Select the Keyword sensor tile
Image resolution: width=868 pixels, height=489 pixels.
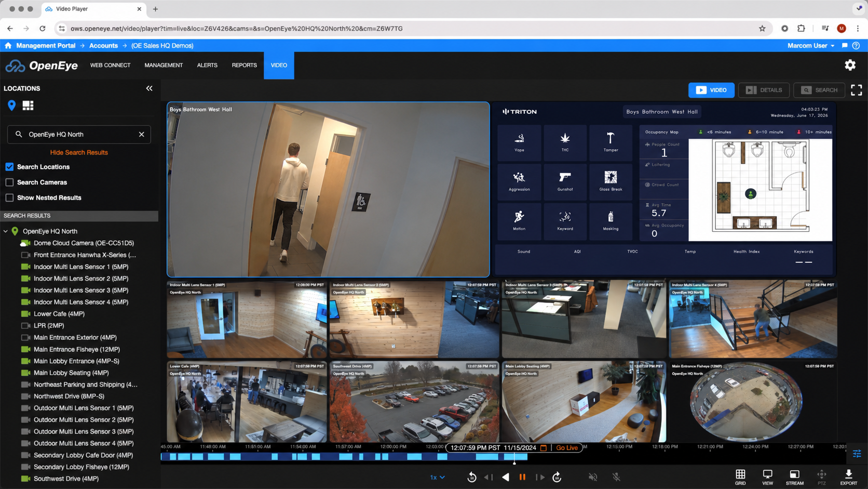565,221
